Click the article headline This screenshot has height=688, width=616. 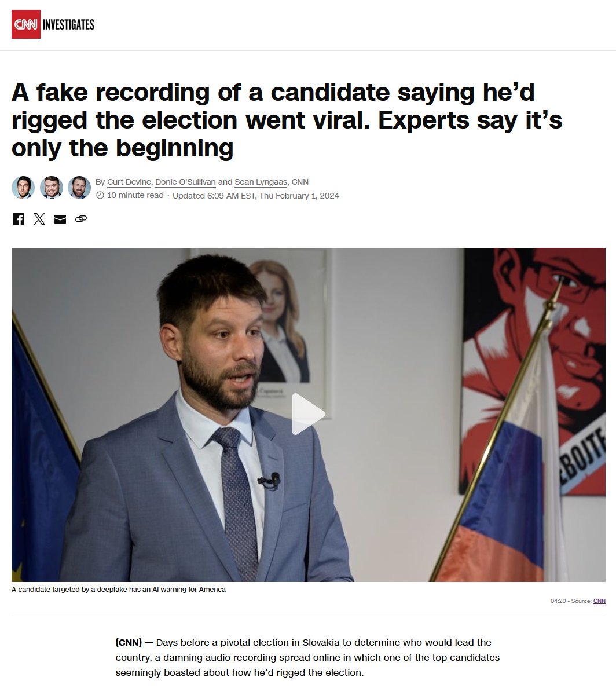(x=287, y=120)
